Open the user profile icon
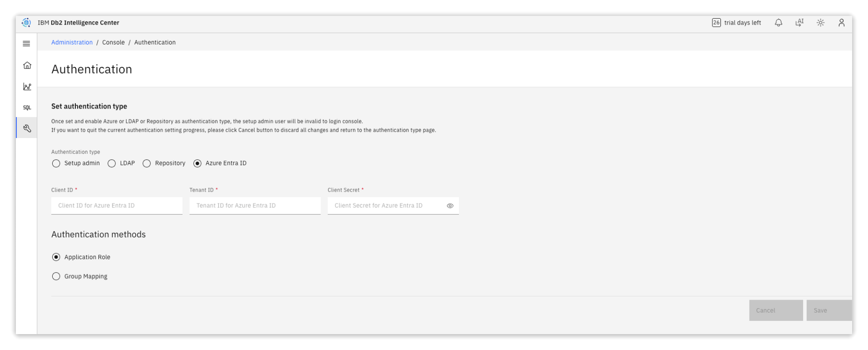The height and width of the screenshot is (350, 868). [x=841, y=23]
